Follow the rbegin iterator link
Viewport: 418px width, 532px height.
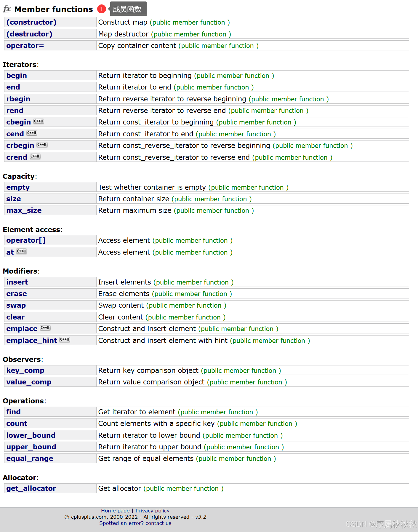18,99
